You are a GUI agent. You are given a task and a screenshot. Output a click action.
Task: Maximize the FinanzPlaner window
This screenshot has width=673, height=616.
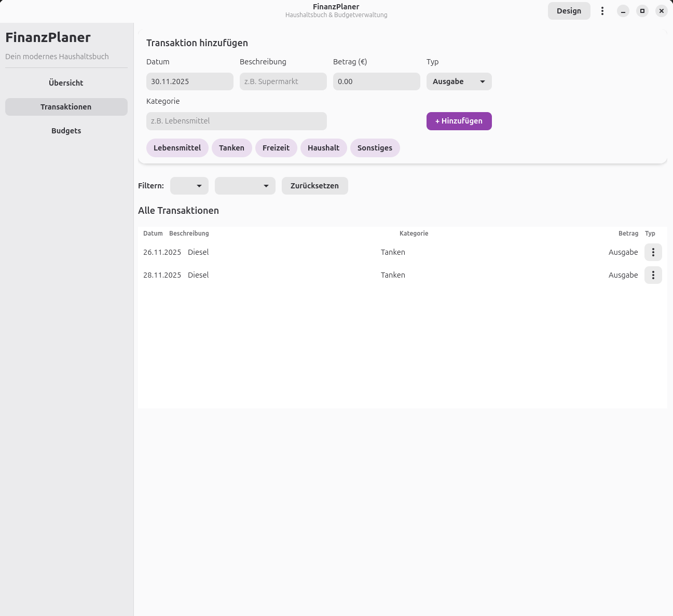(x=642, y=11)
